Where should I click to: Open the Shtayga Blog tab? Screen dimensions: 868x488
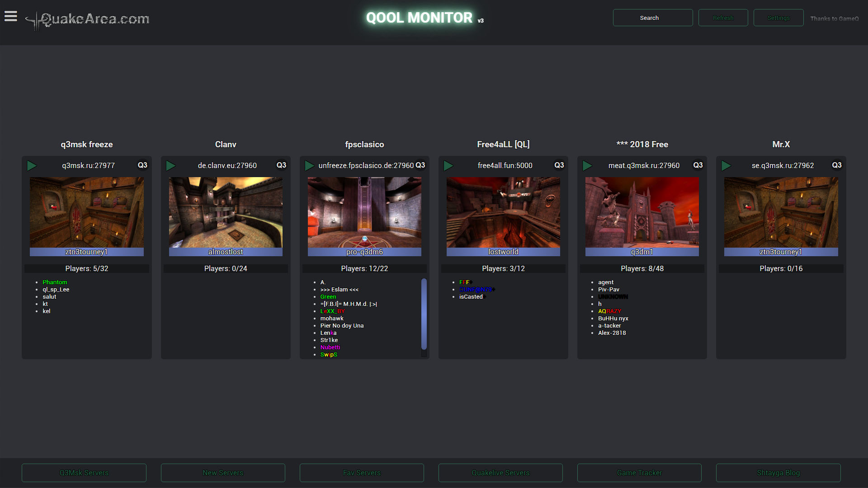coord(778,473)
